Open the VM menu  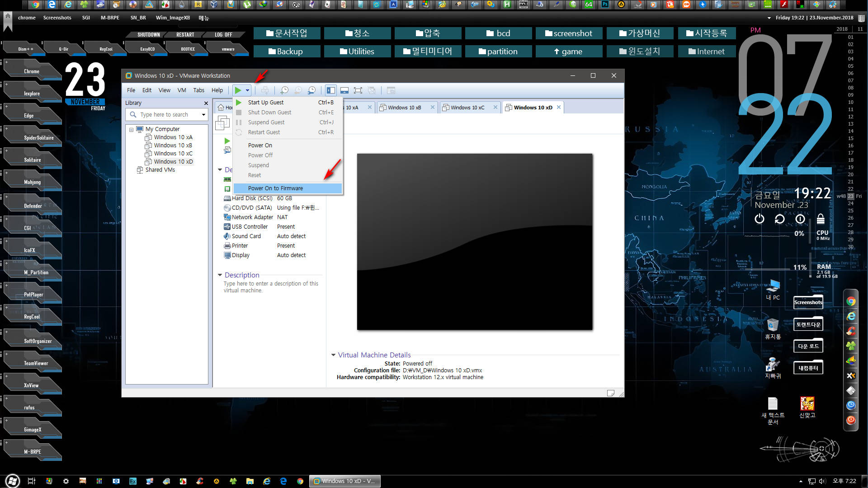[182, 90]
